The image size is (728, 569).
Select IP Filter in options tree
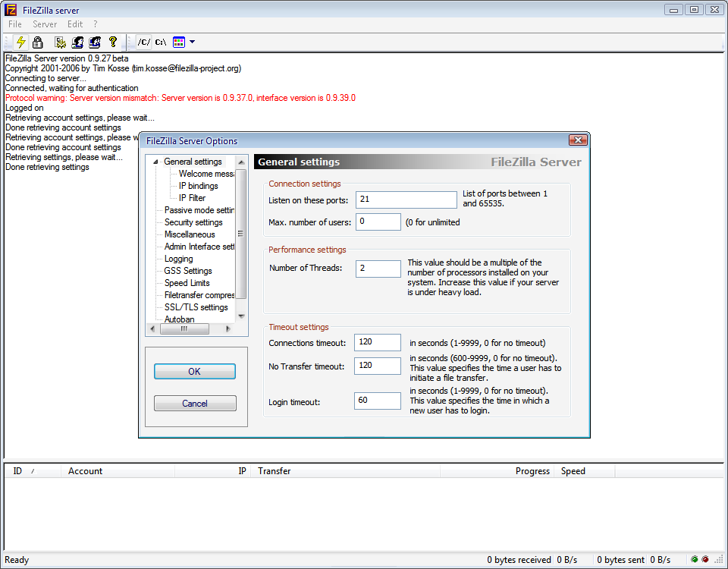pyautogui.click(x=192, y=198)
